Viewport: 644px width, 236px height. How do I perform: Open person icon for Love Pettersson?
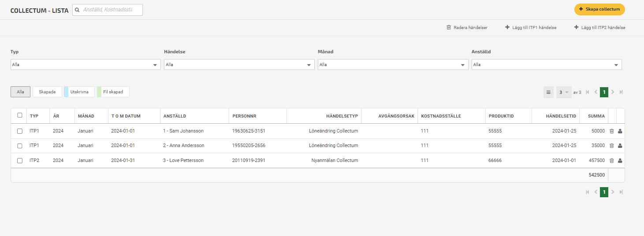[x=620, y=161]
